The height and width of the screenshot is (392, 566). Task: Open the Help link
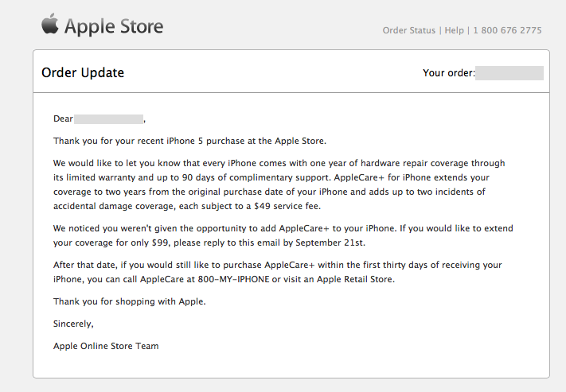pos(454,30)
